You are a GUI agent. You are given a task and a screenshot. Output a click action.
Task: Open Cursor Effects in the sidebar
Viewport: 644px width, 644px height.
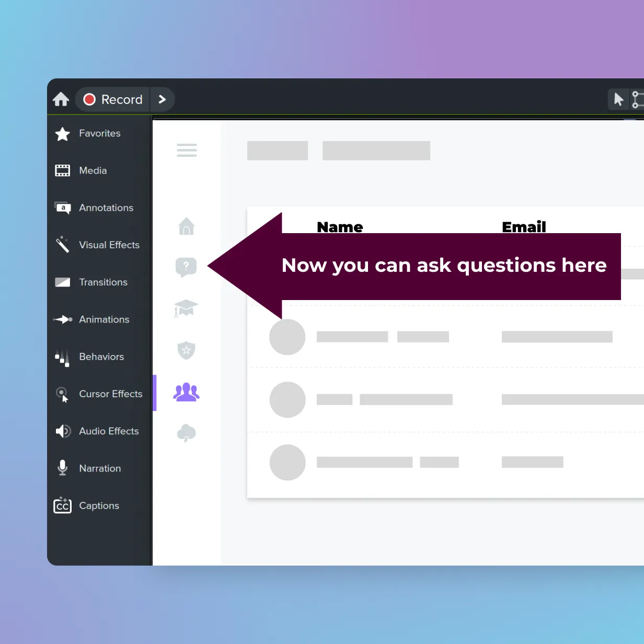tap(99, 394)
